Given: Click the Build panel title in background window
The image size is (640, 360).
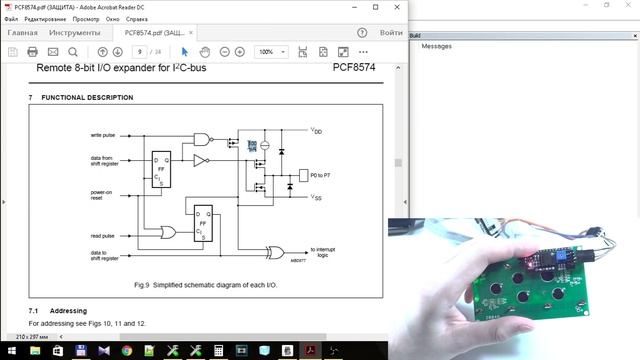Looking at the screenshot, I should click(415, 36).
